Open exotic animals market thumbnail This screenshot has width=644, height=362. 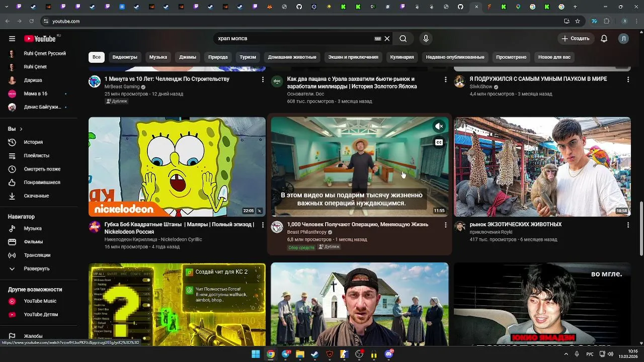[542, 167]
